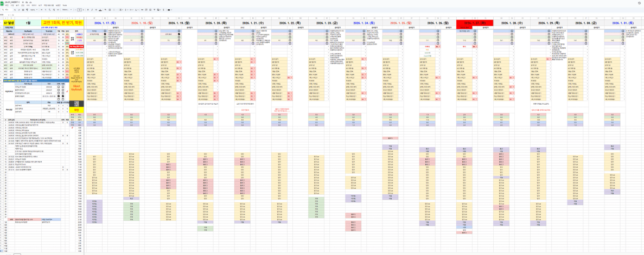Image resolution: width=644 pixels, height=255 pixels.
Task: Open the 100% zoom dropdown
Action: pos(34,10)
